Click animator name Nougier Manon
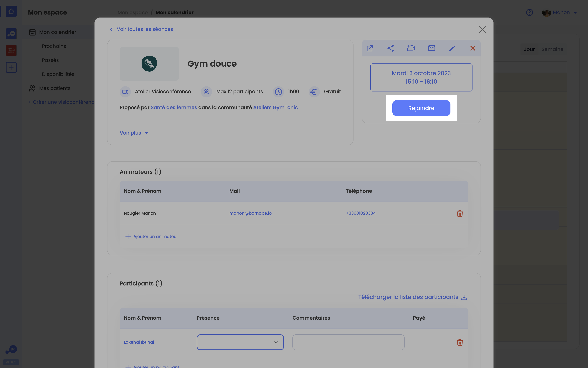588x368 pixels. pyautogui.click(x=140, y=213)
